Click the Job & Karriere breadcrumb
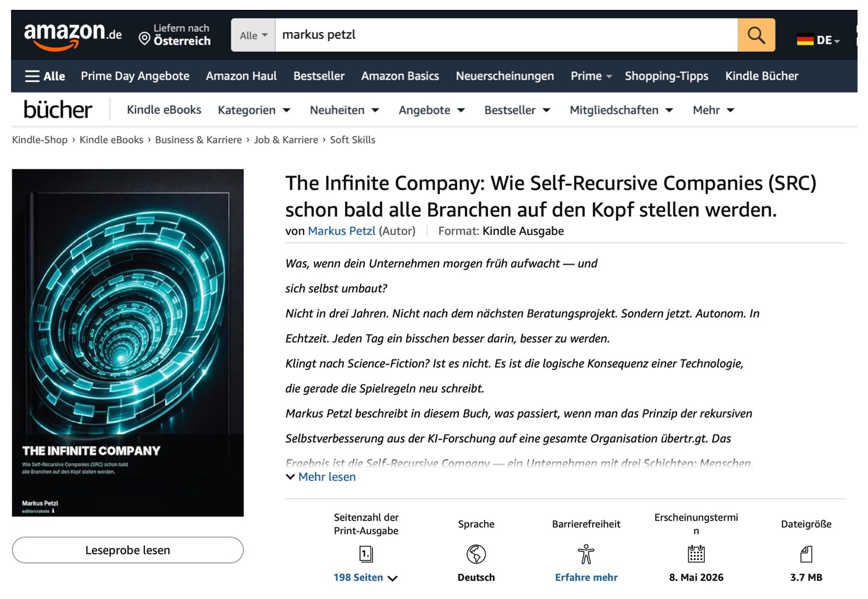The height and width of the screenshot is (599, 868). 286,140
